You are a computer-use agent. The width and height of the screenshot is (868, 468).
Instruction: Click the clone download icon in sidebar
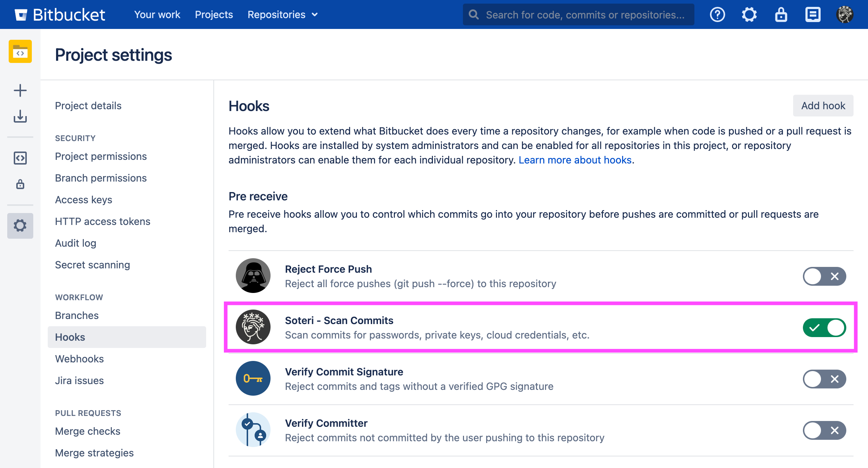[20, 116]
